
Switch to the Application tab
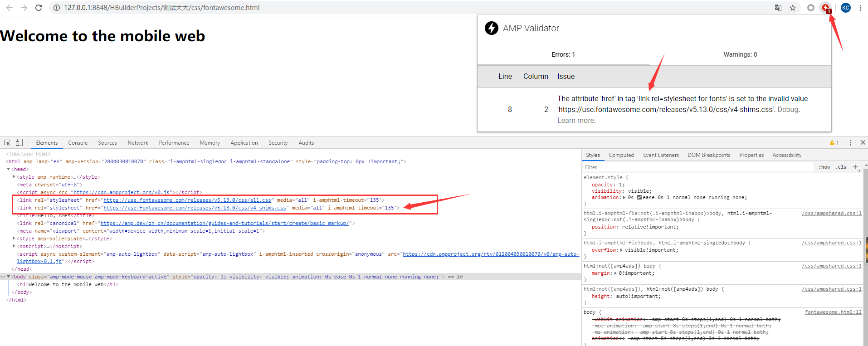(244, 143)
